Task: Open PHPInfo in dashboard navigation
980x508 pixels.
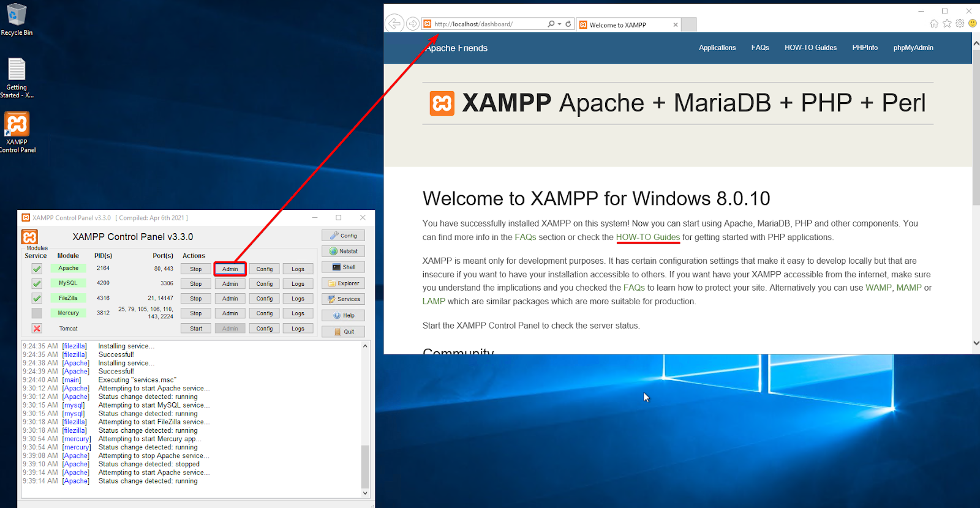Action: click(865, 48)
